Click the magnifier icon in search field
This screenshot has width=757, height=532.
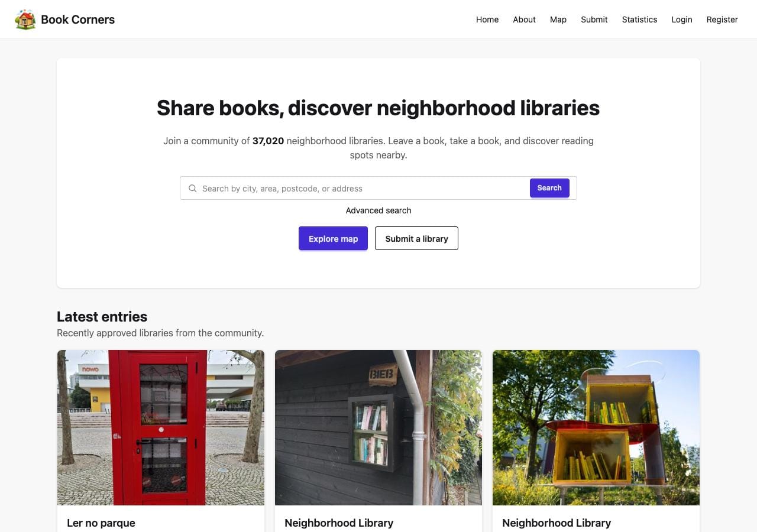192,189
